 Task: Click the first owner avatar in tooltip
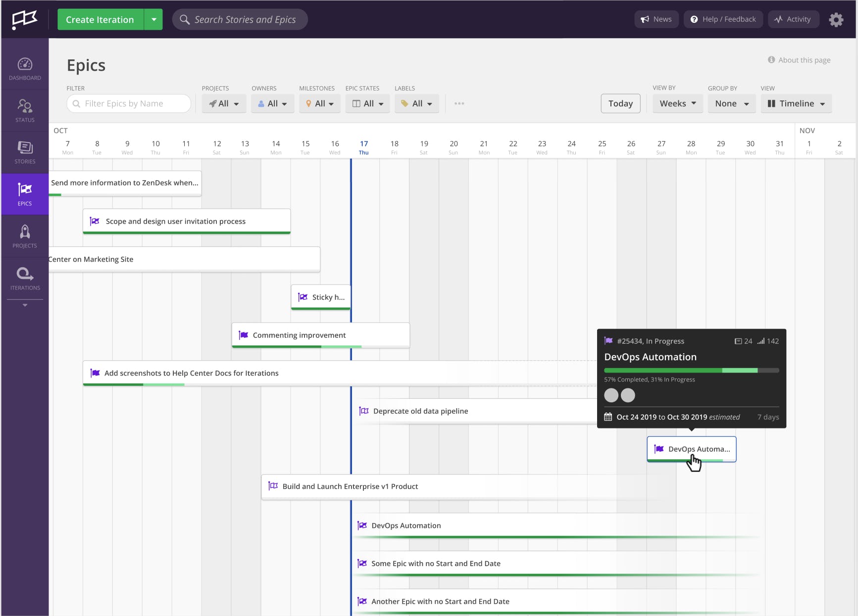pos(611,395)
